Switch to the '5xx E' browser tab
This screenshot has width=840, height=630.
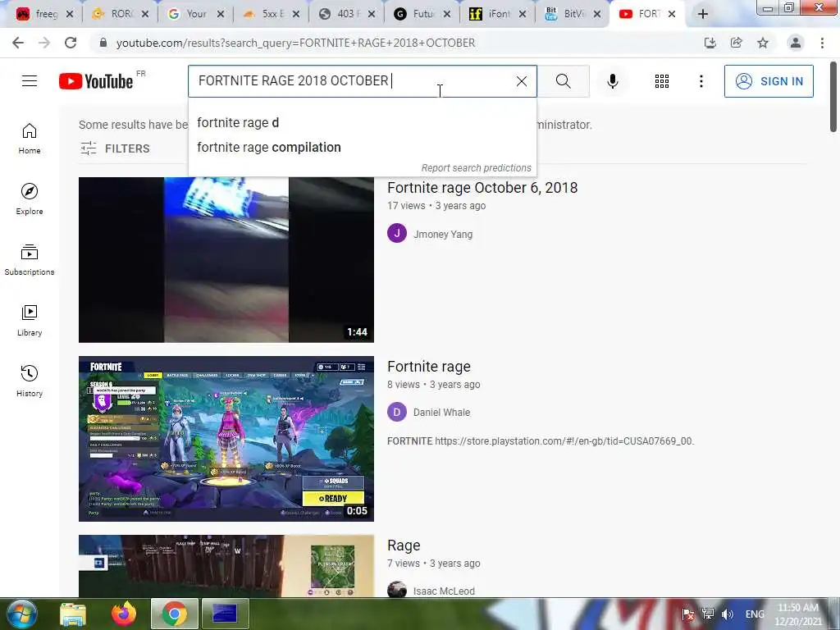(x=272, y=14)
